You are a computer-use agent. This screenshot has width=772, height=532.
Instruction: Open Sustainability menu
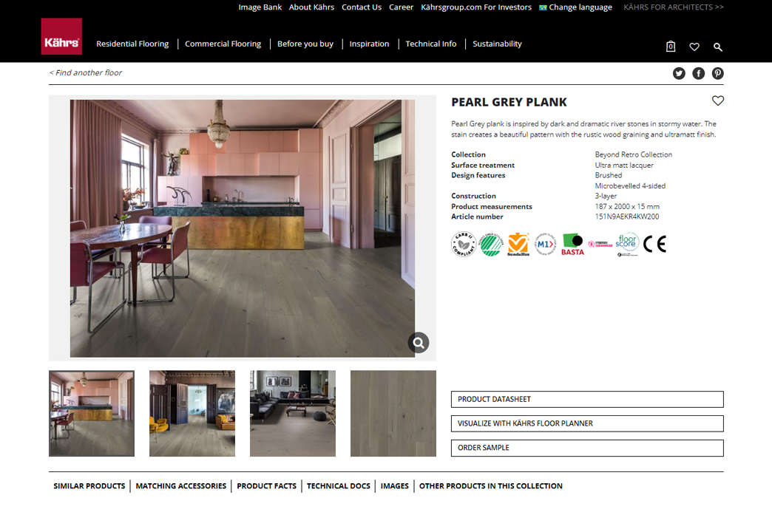tap(497, 44)
